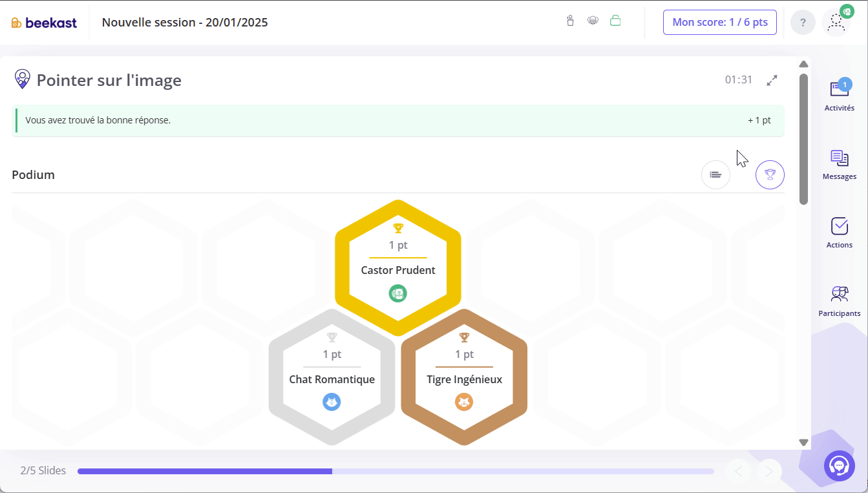868x493 pixels.
Task: Click the 'Vous avez trouvé la bonne réponse' message
Action: [98, 120]
